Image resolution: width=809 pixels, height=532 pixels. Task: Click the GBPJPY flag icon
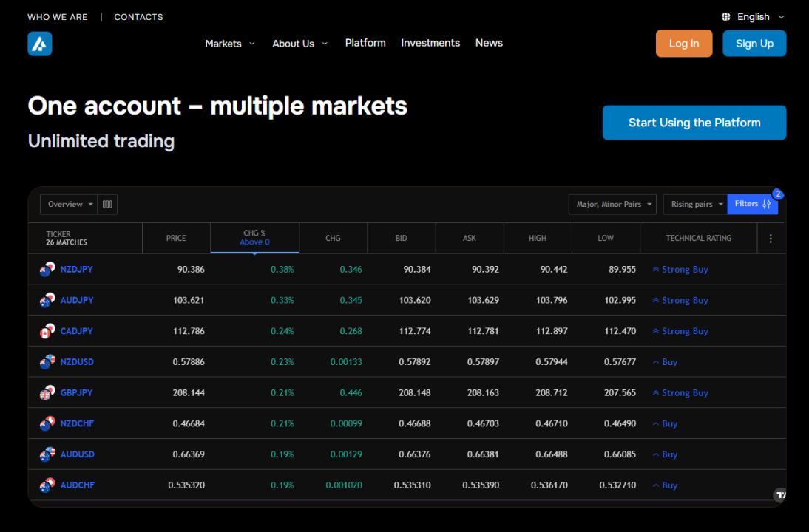(47, 393)
